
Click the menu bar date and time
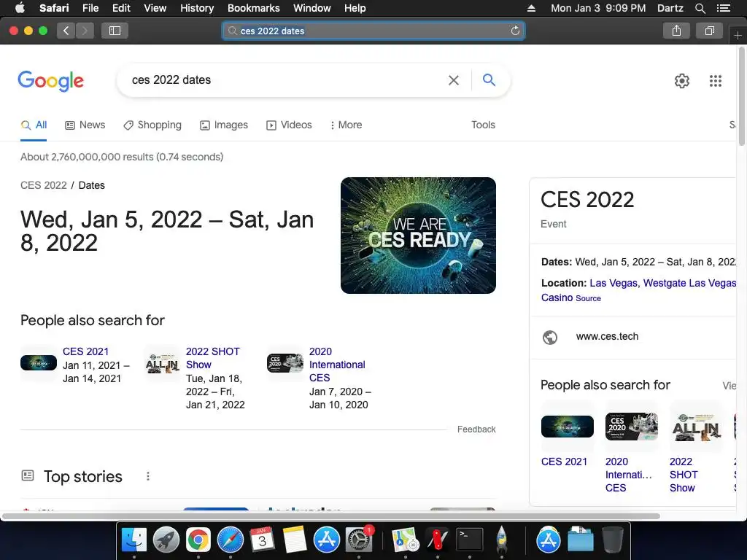click(598, 8)
